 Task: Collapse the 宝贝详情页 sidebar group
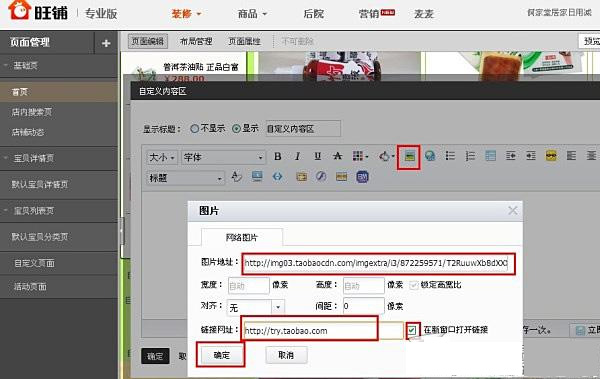click(5, 158)
